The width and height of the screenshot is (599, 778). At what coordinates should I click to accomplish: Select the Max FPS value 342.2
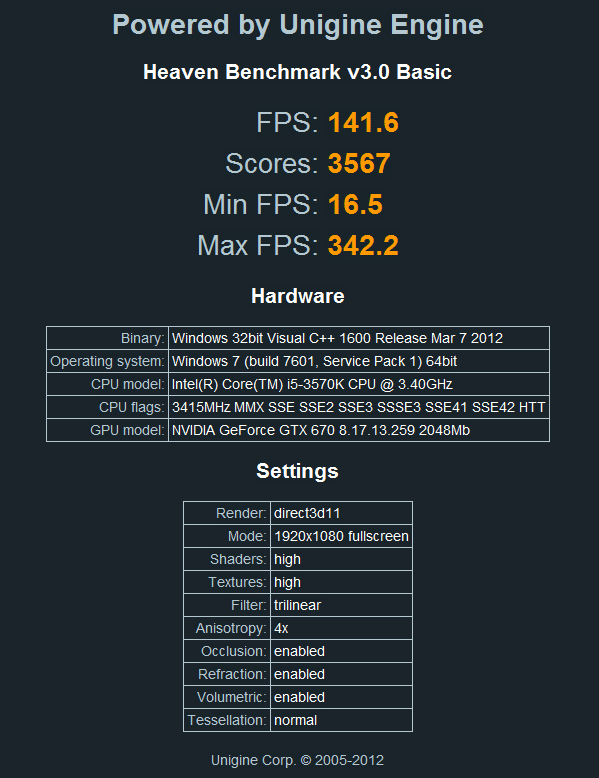363,246
